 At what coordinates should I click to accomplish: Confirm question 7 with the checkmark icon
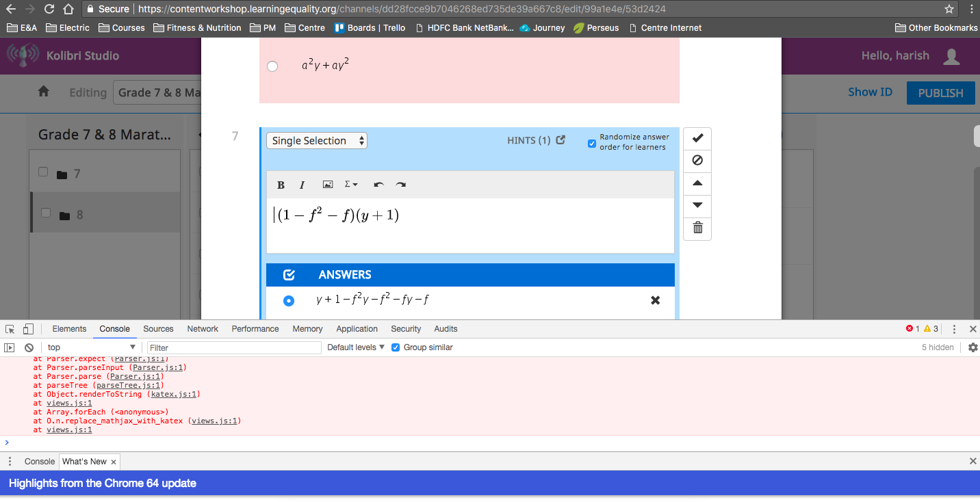coord(697,138)
